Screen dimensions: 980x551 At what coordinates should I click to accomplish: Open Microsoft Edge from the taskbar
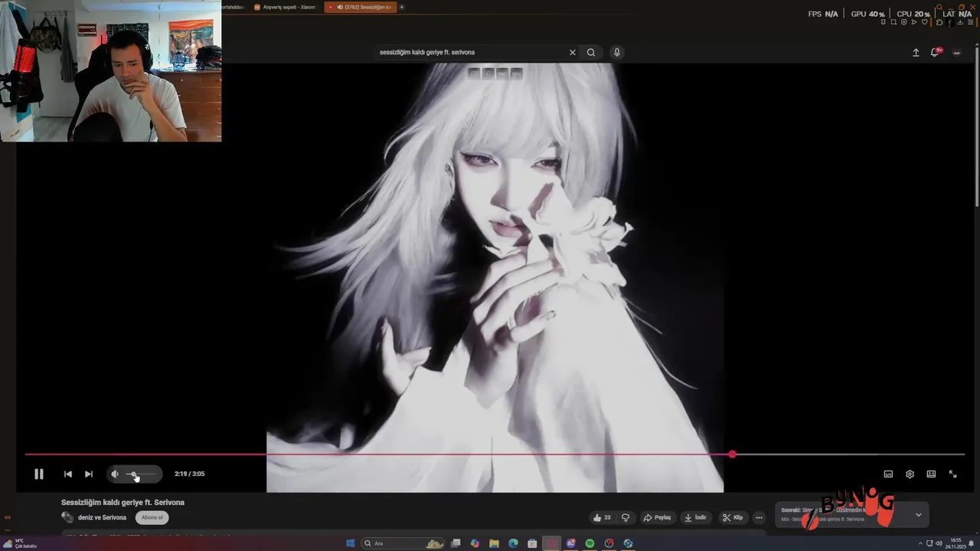[x=513, y=543]
